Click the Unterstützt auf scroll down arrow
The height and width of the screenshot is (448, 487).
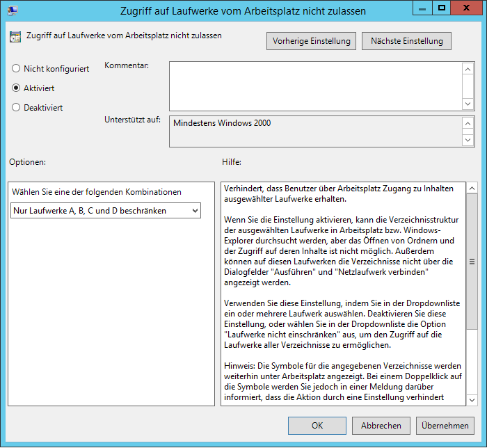click(x=468, y=140)
